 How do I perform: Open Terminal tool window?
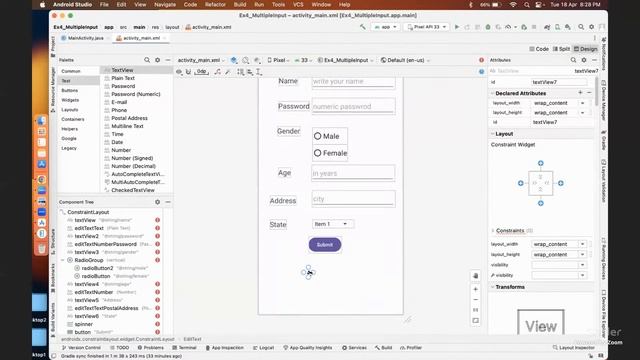(184, 348)
